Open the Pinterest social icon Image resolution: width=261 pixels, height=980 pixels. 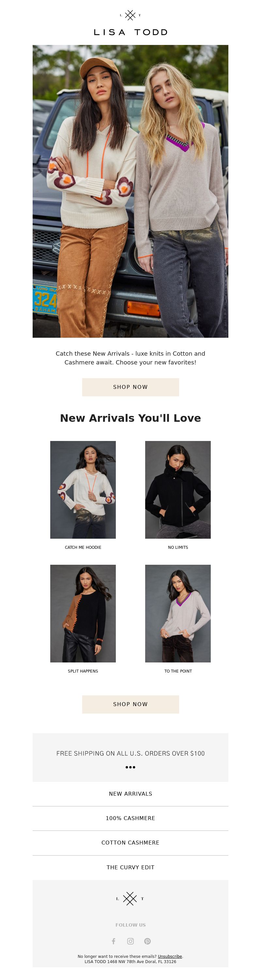(x=147, y=941)
